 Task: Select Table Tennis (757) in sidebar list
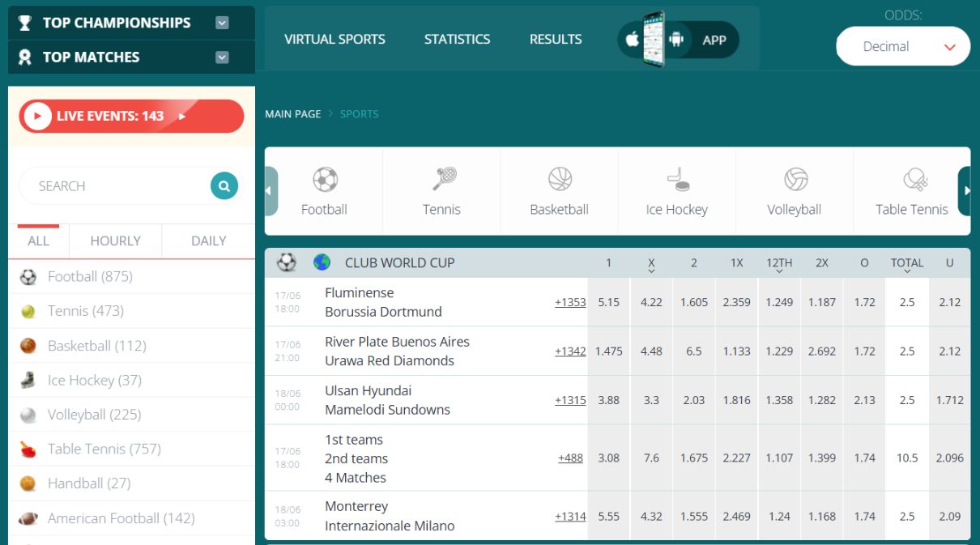[104, 449]
